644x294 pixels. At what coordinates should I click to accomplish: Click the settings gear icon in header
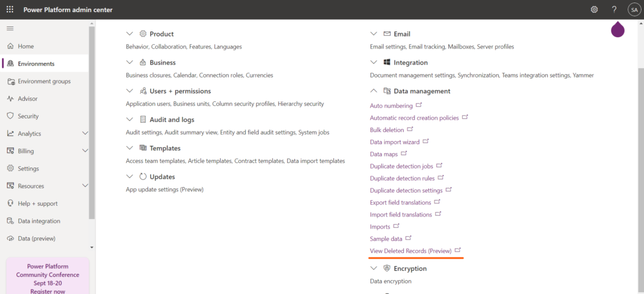[x=594, y=9]
